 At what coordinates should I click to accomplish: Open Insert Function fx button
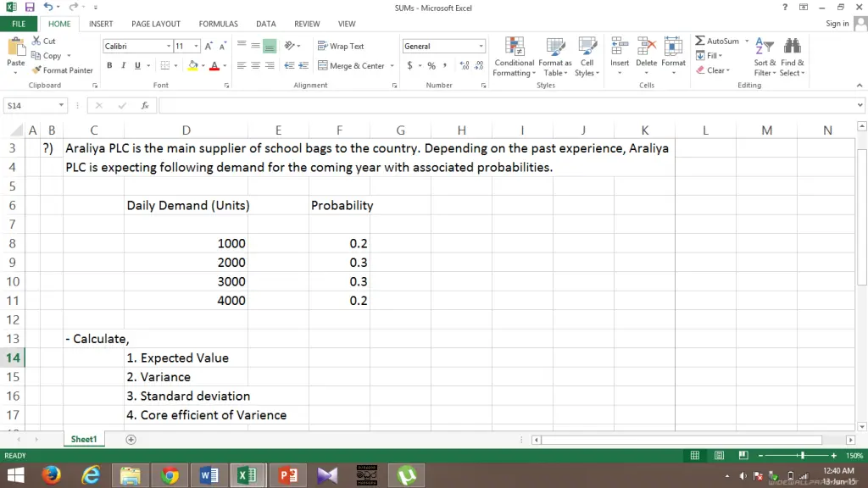point(145,105)
